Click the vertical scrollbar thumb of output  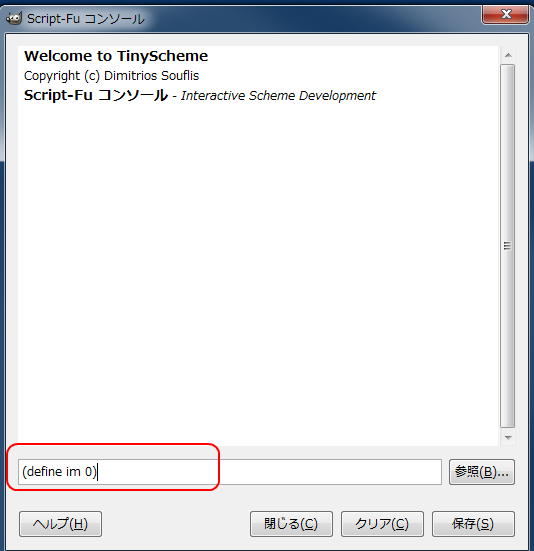(508, 246)
